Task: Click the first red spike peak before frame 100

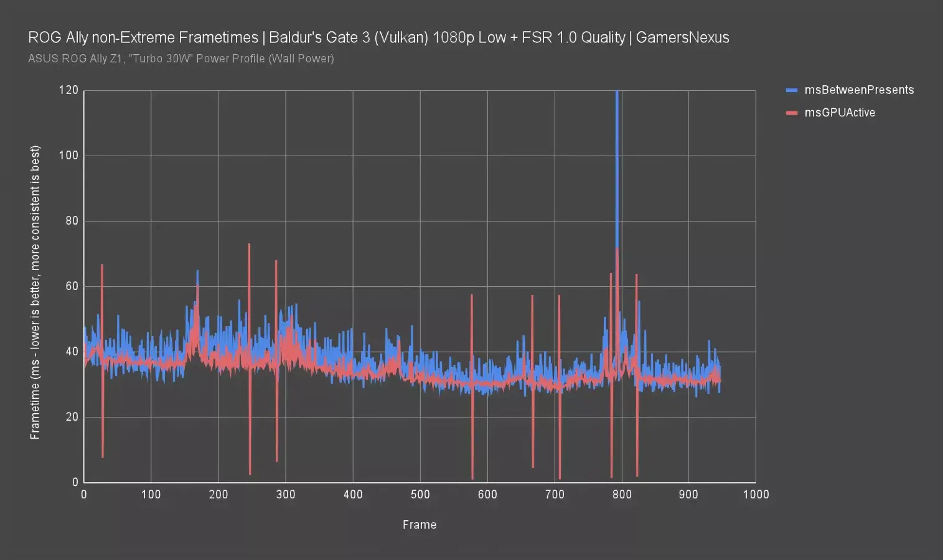Action: tap(102, 266)
